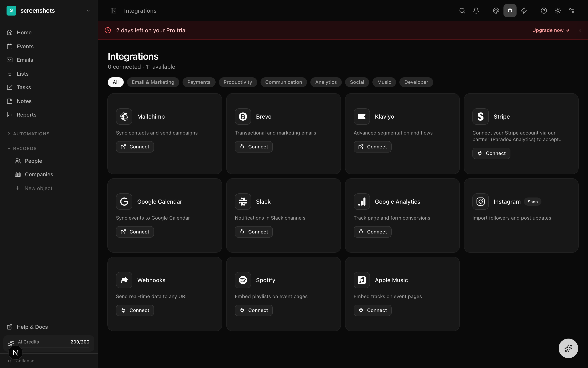Open Events in sidebar
The width and height of the screenshot is (588, 368).
pyautogui.click(x=49, y=46)
